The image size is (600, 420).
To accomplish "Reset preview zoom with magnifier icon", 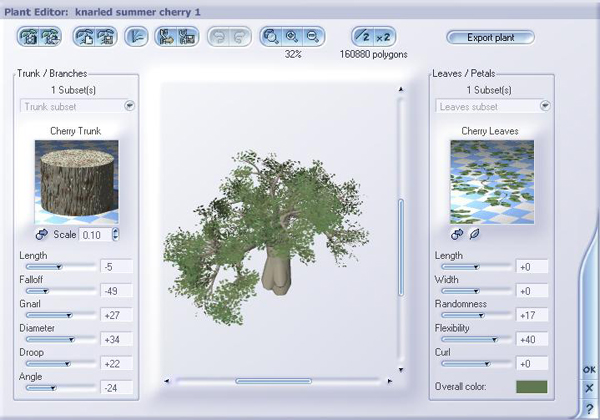I will point(271,37).
